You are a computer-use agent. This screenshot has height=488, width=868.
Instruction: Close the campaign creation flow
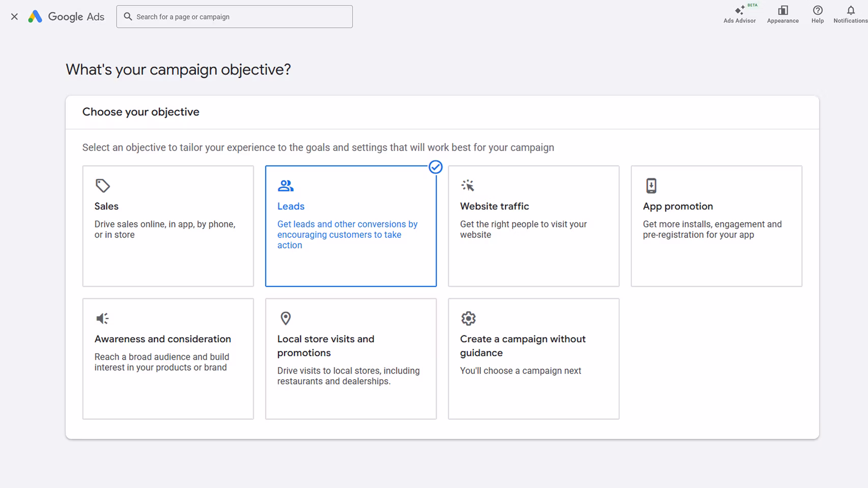(x=14, y=16)
